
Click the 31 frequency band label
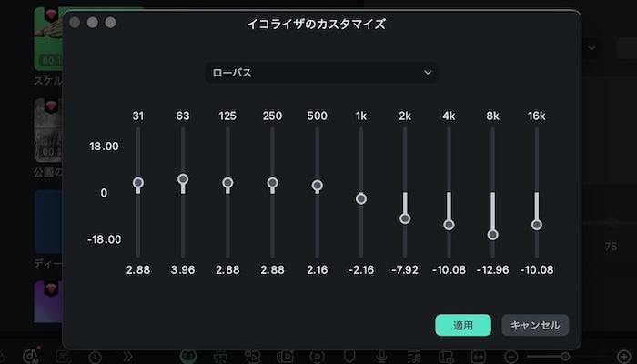coord(138,116)
